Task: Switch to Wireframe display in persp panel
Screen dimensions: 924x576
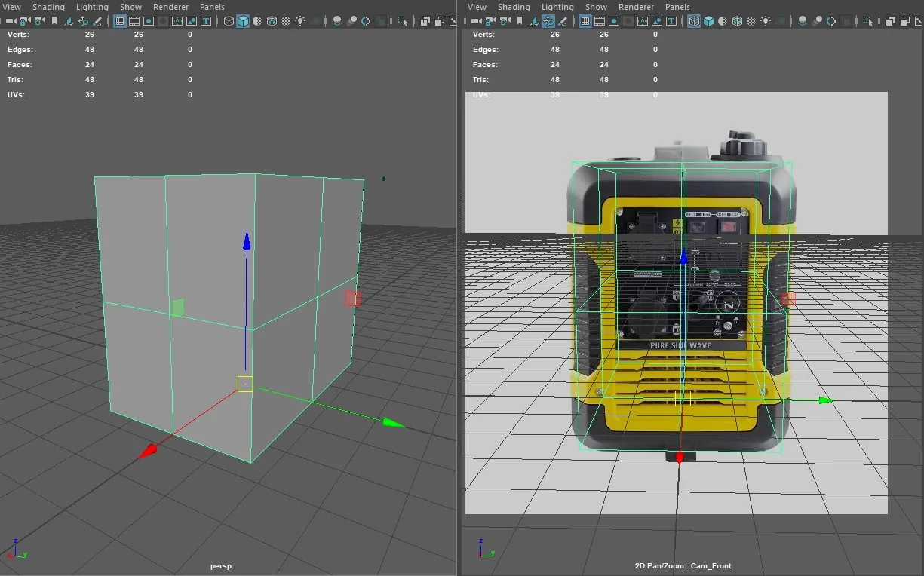Action: [x=229, y=22]
